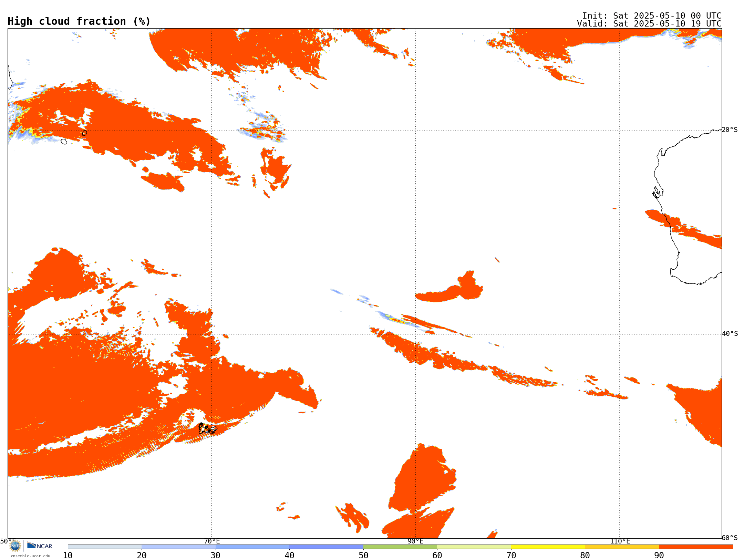Click the 90°E longitude label

(416, 541)
